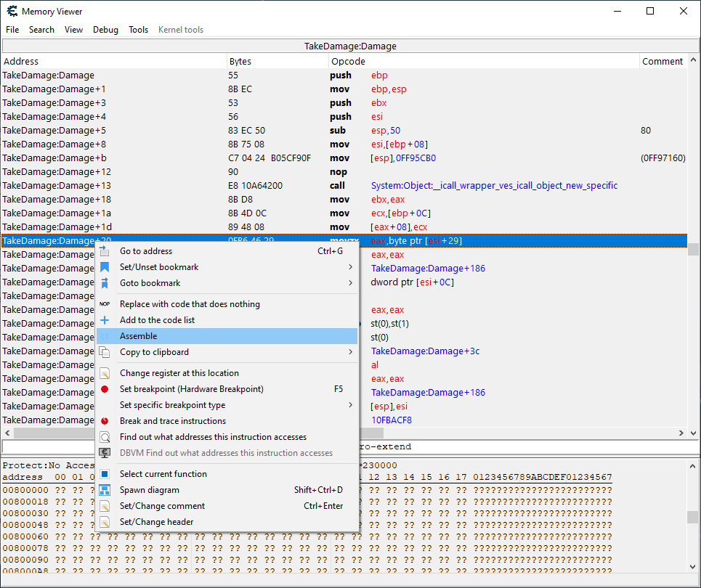701x588 pixels.
Task: Choose Set/Change comment entry
Action: 227,506
